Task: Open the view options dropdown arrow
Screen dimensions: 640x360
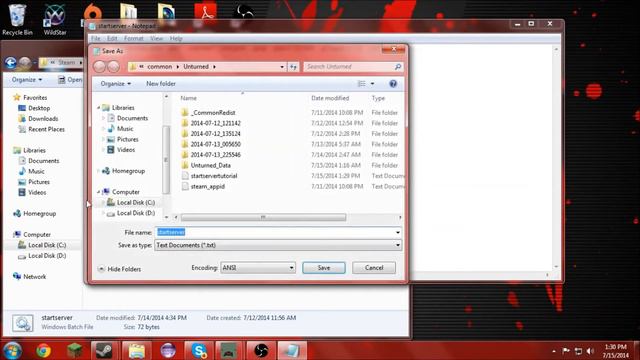Action: (x=372, y=84)
